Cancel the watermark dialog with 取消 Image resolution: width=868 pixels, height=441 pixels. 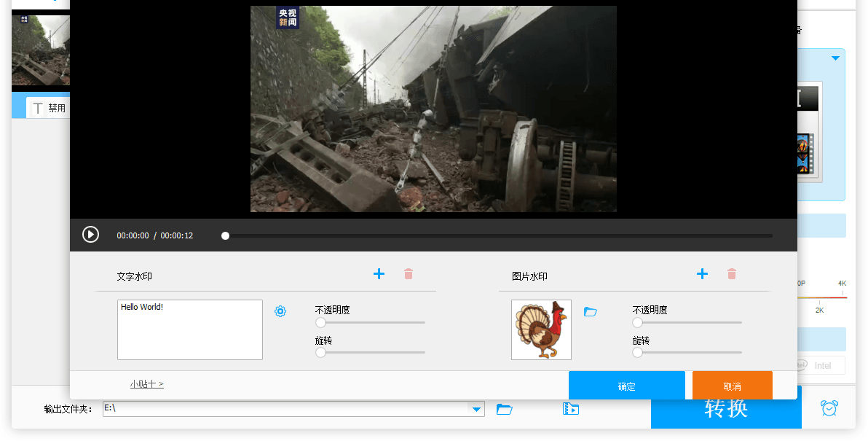(732, 386)
